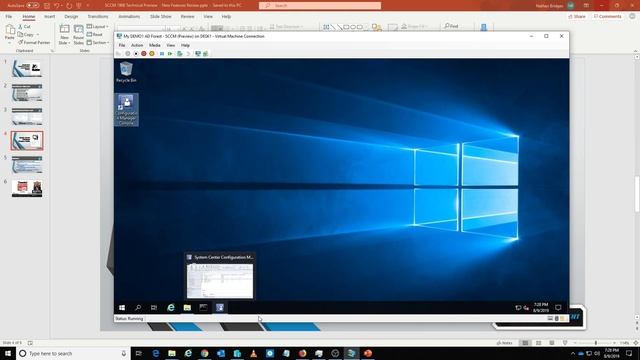Open Comments pane in PowerPoint
640x360 pixels.
point(607,16)
